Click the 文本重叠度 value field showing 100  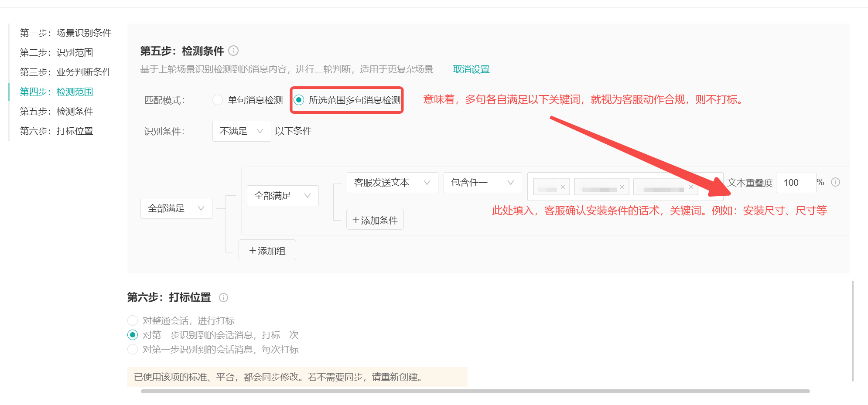tap(796, 183)
